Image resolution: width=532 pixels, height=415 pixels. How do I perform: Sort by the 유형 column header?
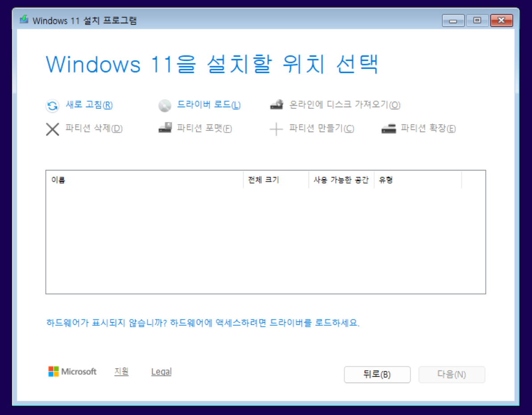pos(418,180)
